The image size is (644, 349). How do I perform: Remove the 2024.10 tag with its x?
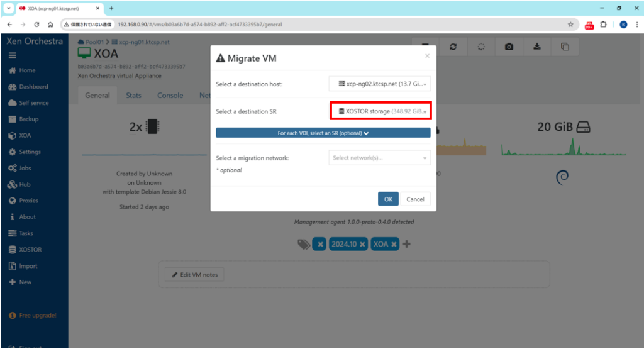pos(362,244)
